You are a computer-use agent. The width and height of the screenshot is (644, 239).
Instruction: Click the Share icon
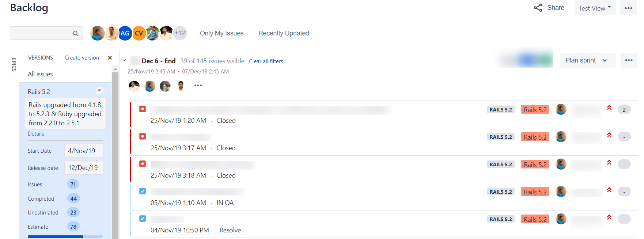pos(538,8)
